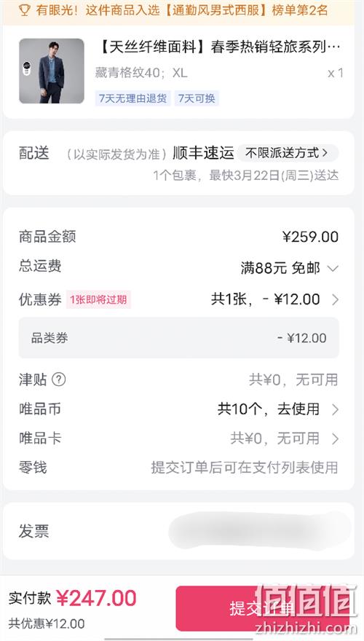Tap the 7天可换 exchange tag
Viewport: 364px width, 641px height.
197,98
